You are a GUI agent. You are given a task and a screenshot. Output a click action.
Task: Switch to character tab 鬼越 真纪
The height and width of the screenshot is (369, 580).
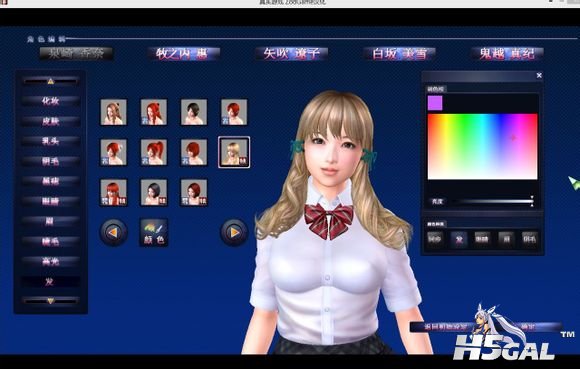507,54
